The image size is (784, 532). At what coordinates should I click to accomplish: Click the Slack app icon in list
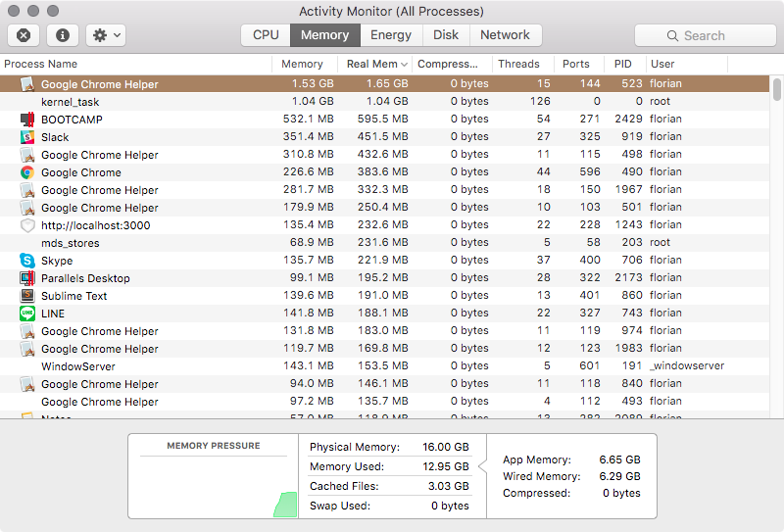point(27,137)
